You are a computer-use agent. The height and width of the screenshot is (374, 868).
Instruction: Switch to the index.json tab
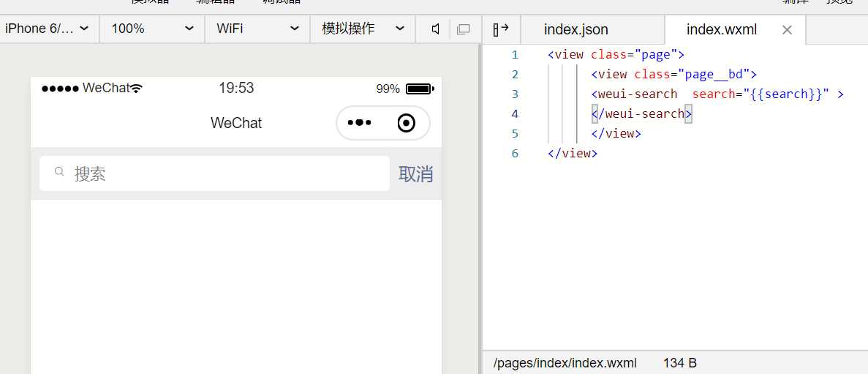tap(575, 29)
